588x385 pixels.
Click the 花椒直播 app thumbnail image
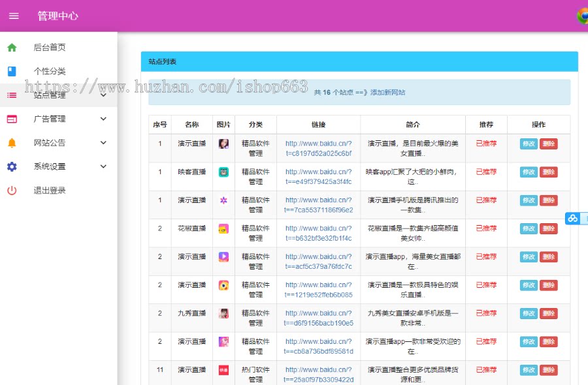[x=223, y=228]
